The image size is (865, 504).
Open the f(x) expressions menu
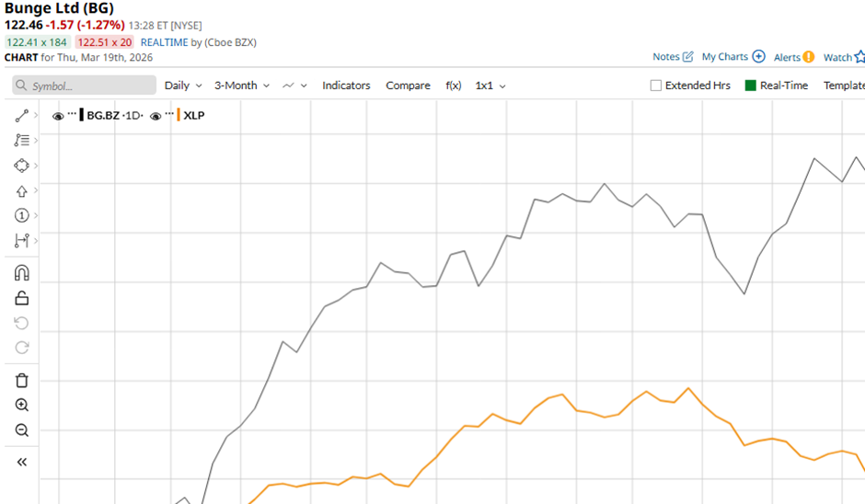tap(454, 86)
